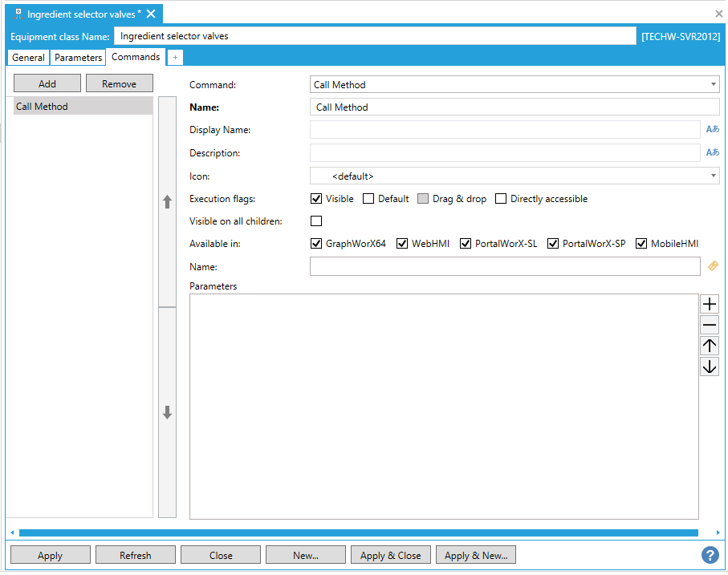Disable the MobileHMI availability checkbox

coord(641,244)
